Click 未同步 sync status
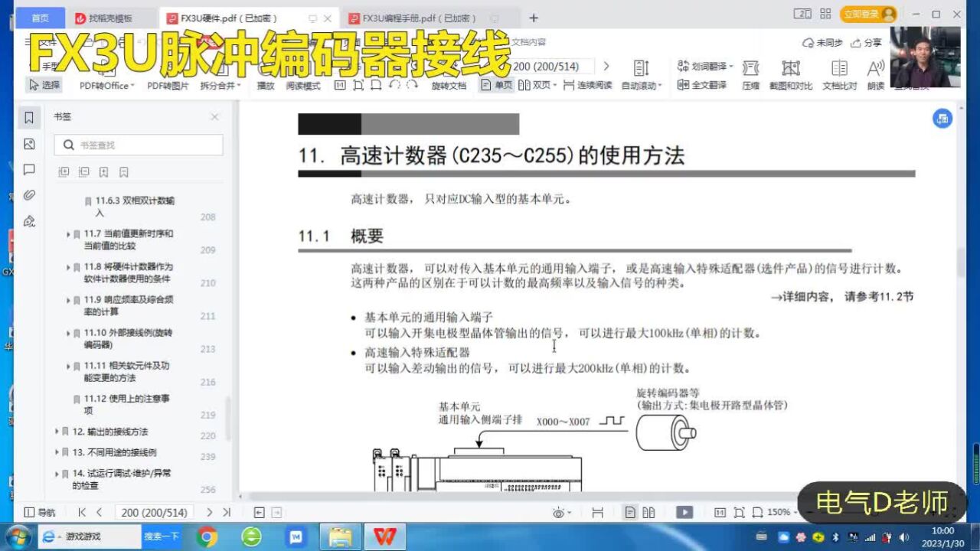The height and width of the screenshot is (551, 980). (x=823, y=43)
